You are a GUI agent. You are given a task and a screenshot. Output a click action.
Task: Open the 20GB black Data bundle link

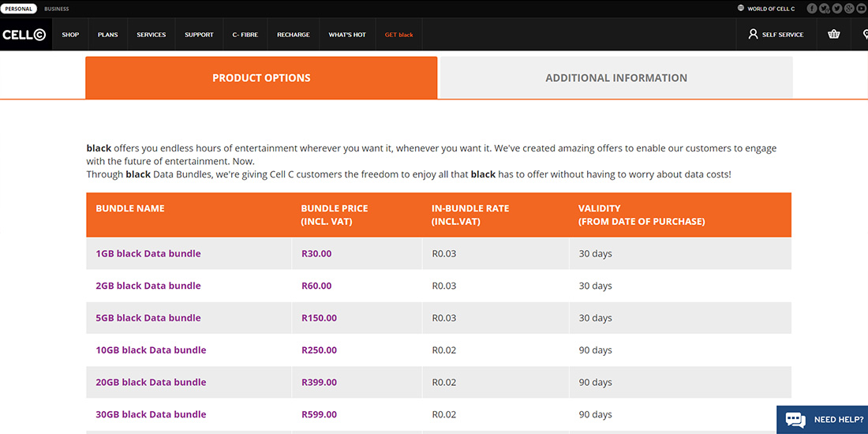pos(151,382)
